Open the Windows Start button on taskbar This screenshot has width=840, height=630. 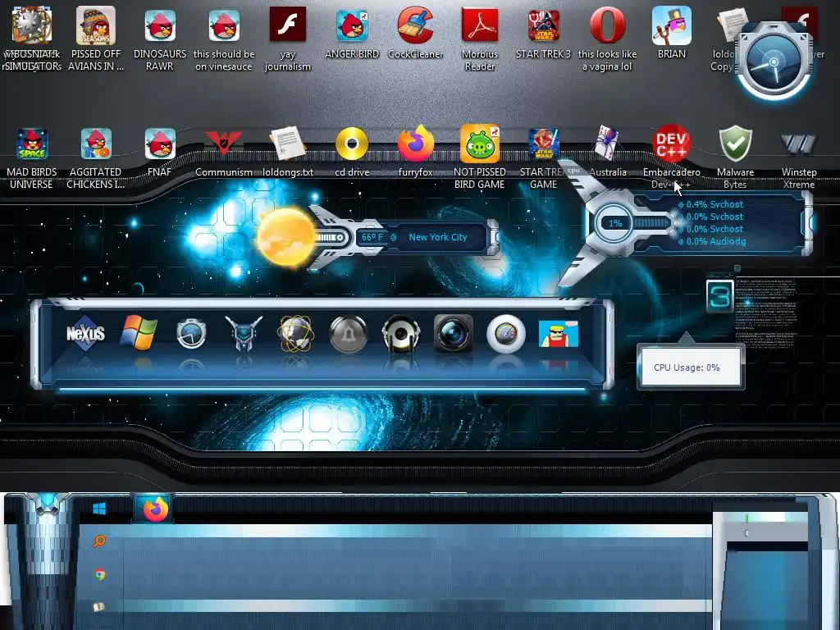click(x=99, y=509)
